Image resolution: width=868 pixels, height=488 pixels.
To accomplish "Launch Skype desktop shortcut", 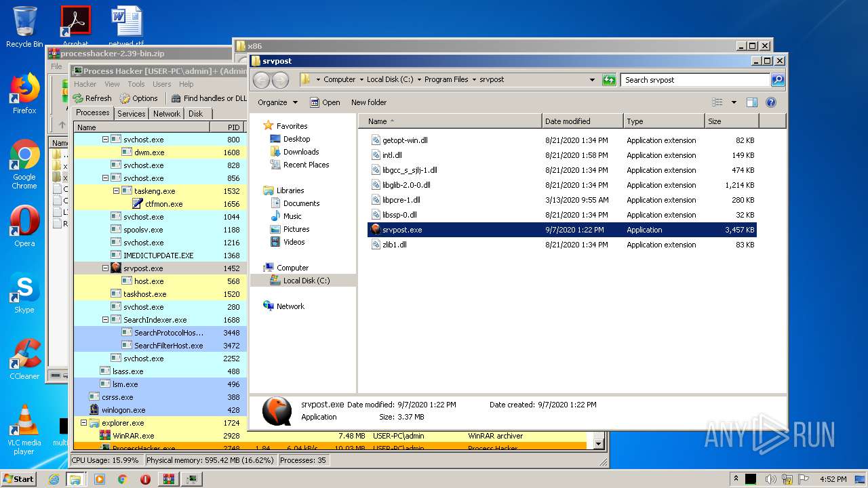I will click(x=24, y=293).
